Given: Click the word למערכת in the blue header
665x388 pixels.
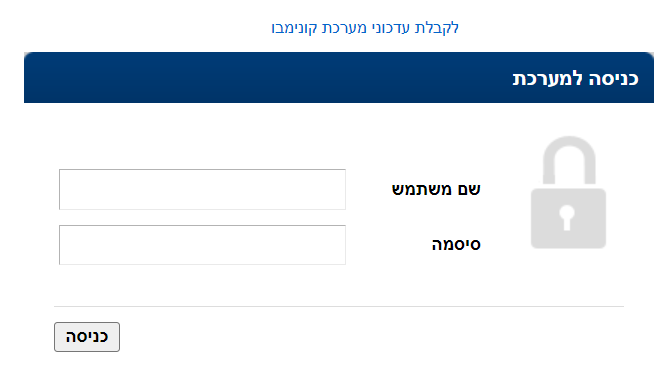Looking at the screenshot, I should [x=547, y=79].
